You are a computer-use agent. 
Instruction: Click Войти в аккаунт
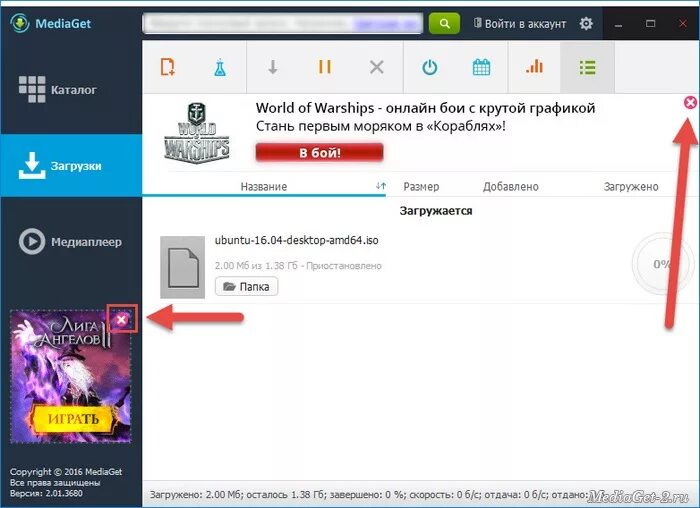coord(520,24)
